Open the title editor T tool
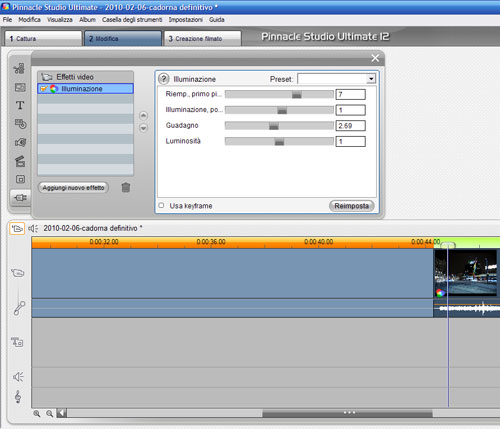 (x=20, y=105)
